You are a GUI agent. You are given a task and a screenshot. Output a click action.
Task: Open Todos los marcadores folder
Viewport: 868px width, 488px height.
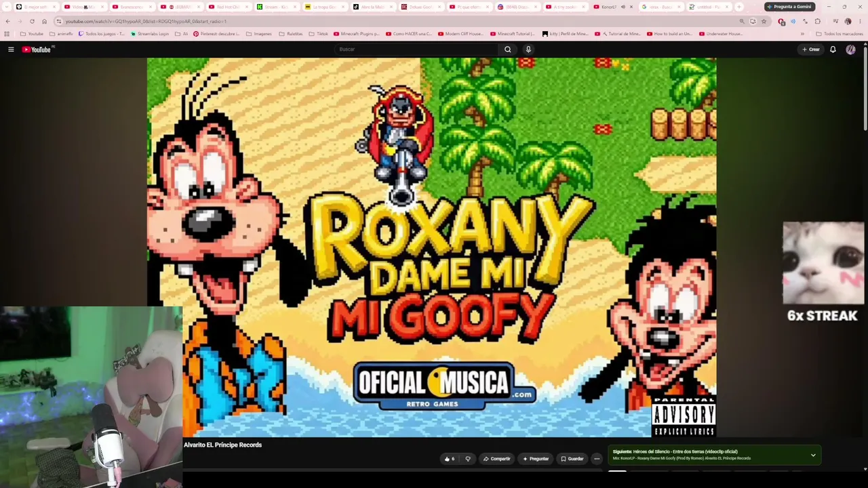click(x=840, y=34)
